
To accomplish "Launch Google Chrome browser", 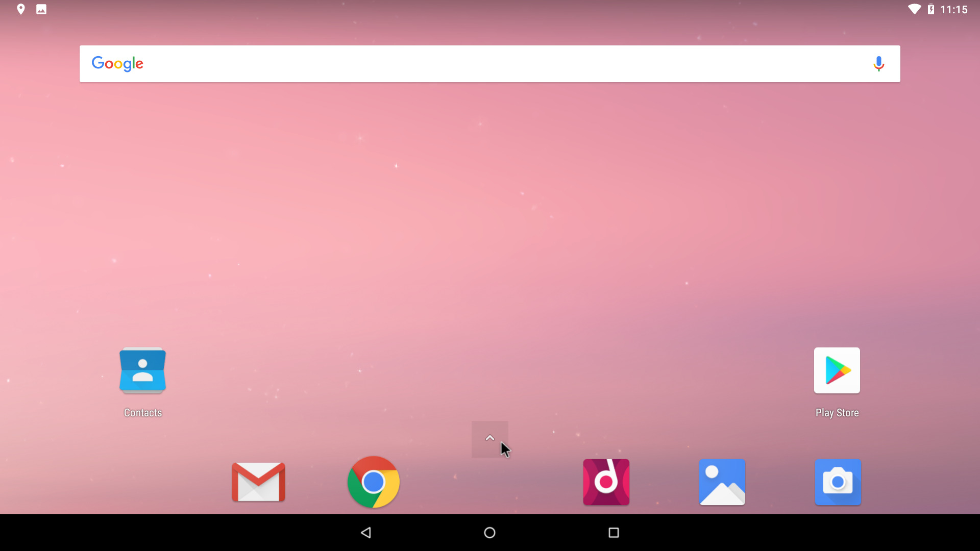I will click(374, 482).
